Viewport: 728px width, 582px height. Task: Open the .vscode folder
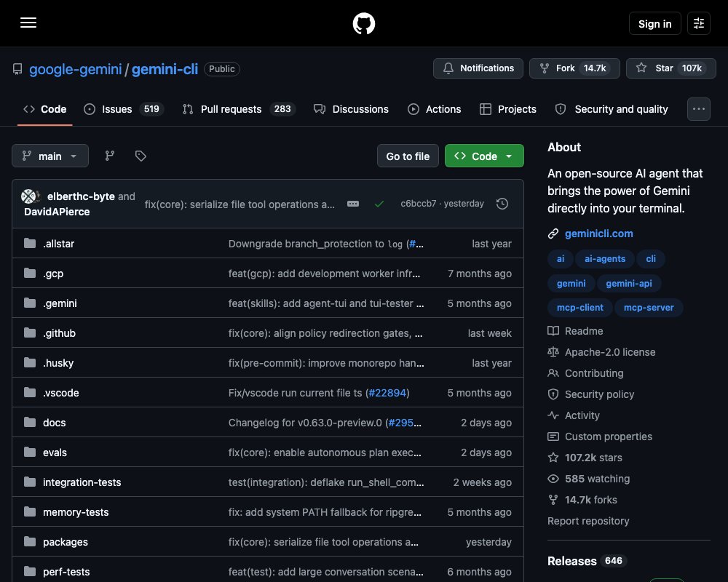(61, 393)
